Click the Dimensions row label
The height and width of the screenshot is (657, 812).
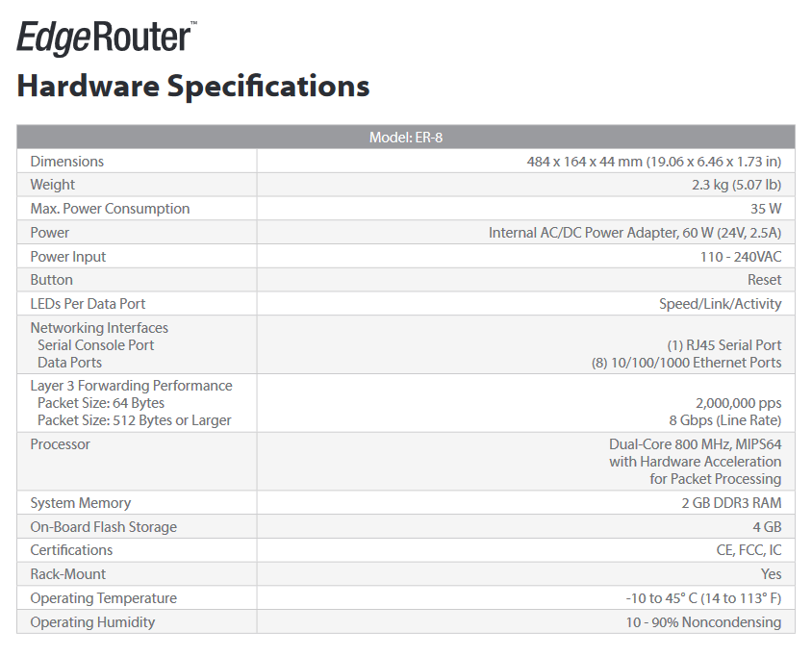pos(66,162)
